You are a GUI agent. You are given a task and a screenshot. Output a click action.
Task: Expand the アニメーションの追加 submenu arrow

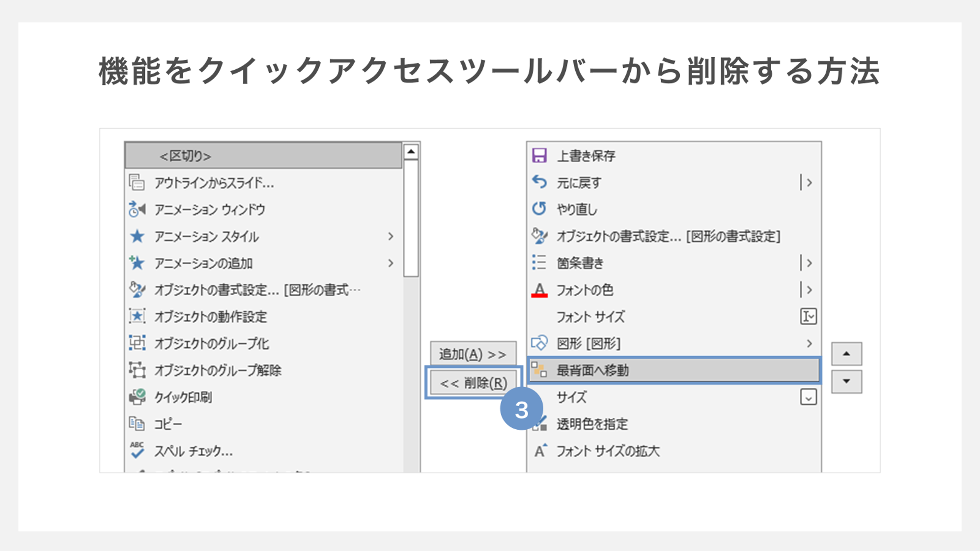[391, 263]
